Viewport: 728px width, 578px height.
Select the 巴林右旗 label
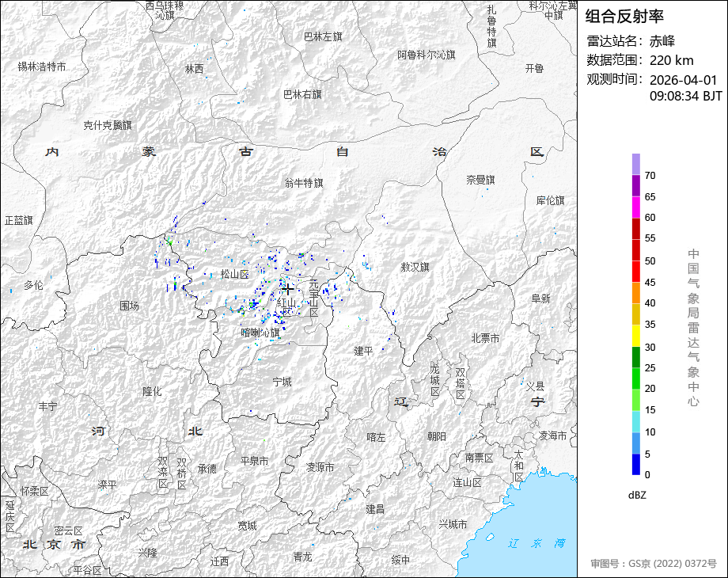[x=303, y=95]
